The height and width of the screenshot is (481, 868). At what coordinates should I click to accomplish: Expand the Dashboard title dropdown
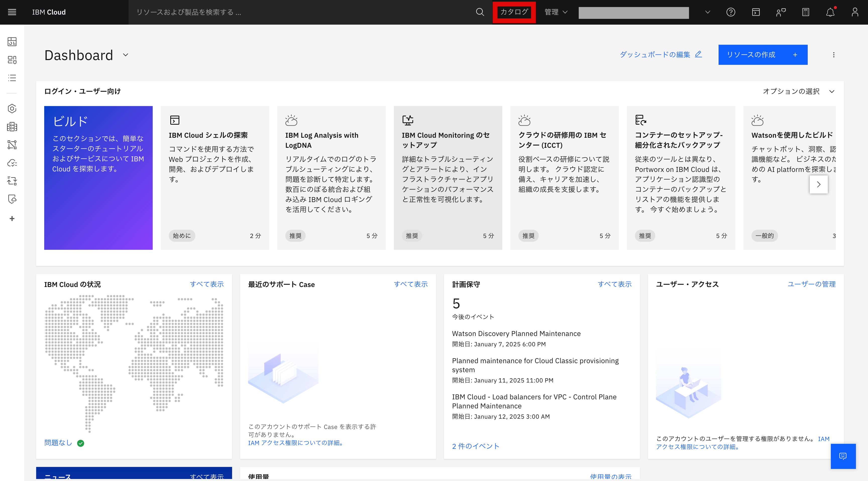click(125, 55)
